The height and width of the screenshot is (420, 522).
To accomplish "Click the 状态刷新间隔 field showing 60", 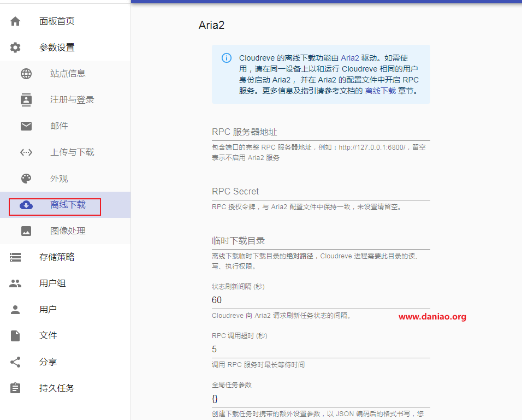I will point(321,300).
